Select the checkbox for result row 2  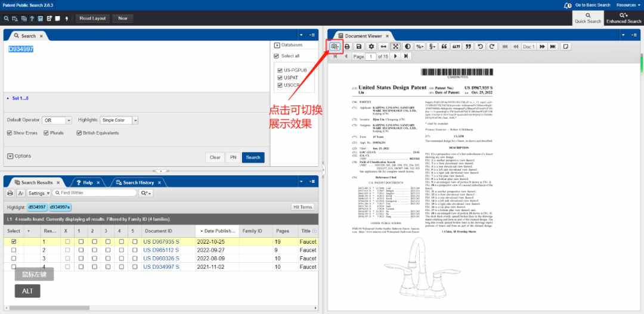14,250
